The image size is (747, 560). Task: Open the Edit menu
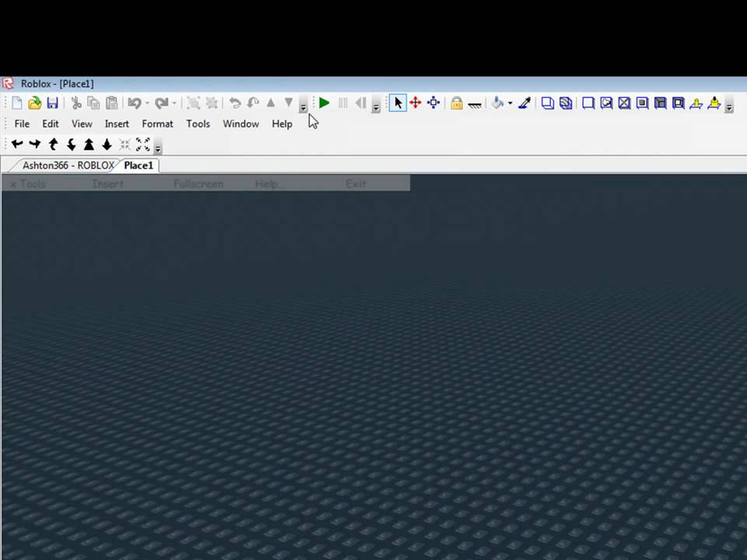pos(51,124)
